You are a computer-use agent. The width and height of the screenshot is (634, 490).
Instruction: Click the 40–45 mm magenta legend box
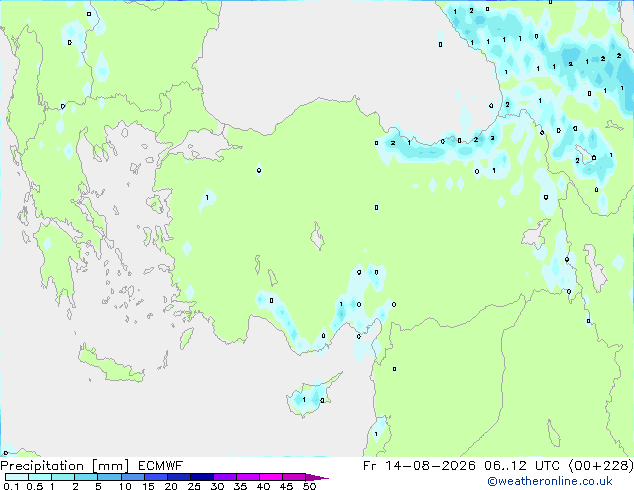(x=271, y=477)
